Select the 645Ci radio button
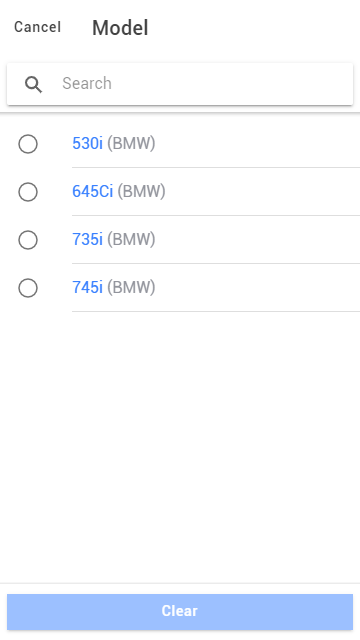The width and height of the screenshot is (360, 640). tap(28, 192)
